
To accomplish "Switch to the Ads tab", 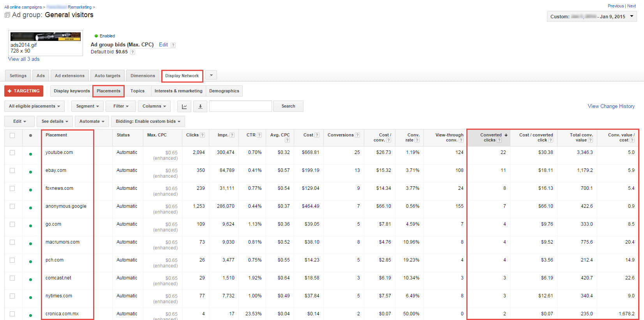I will [41, 76].
